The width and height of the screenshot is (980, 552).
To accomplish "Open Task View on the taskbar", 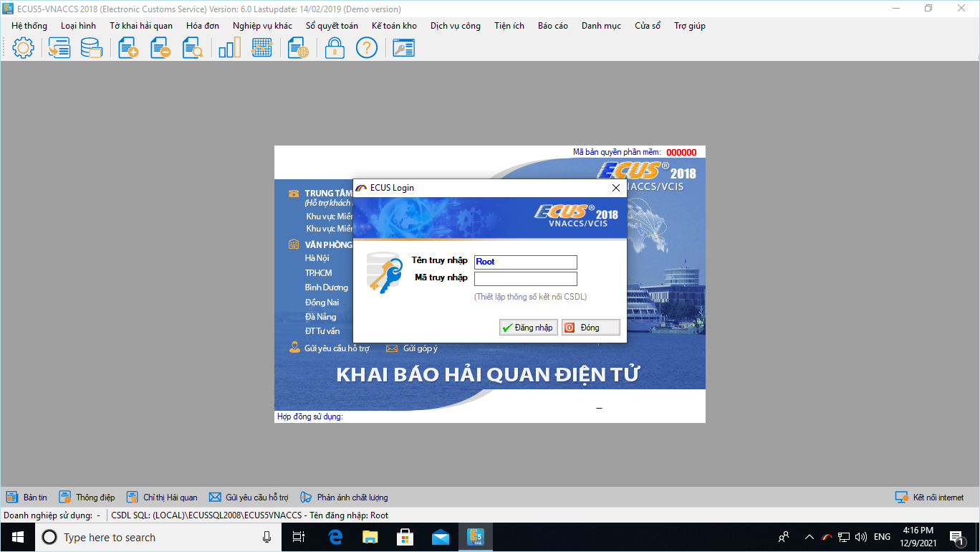I will (x=299, y=537).
